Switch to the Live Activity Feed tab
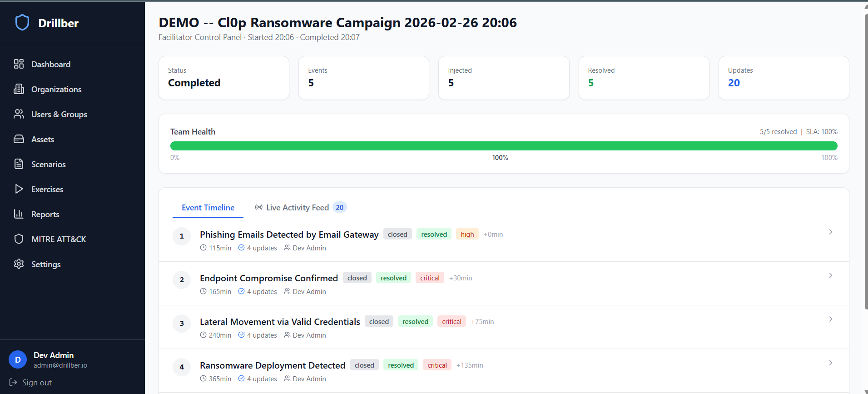The image size is (868, 394). coord(297,208)
